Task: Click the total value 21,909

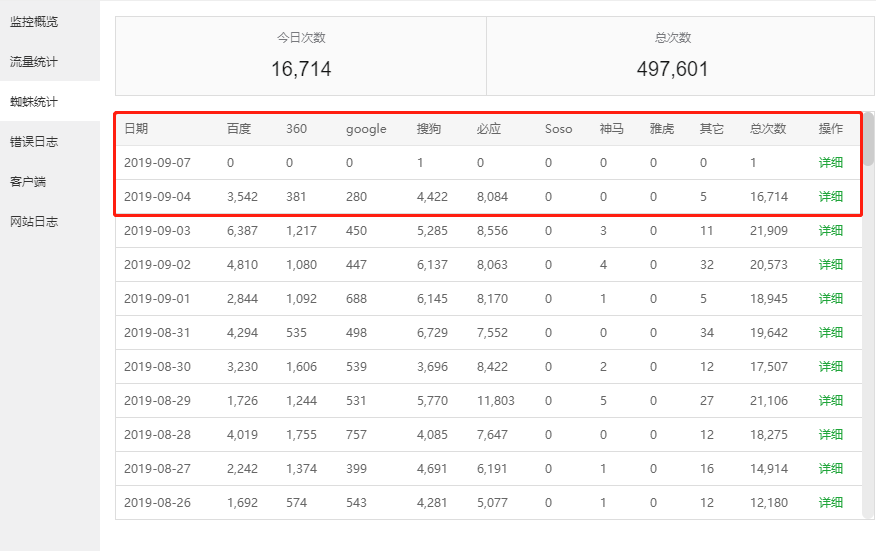Action: coord(769,231)
